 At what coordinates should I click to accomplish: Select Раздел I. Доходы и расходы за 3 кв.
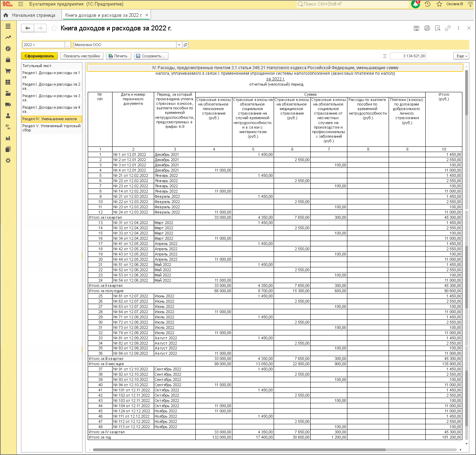51,98
